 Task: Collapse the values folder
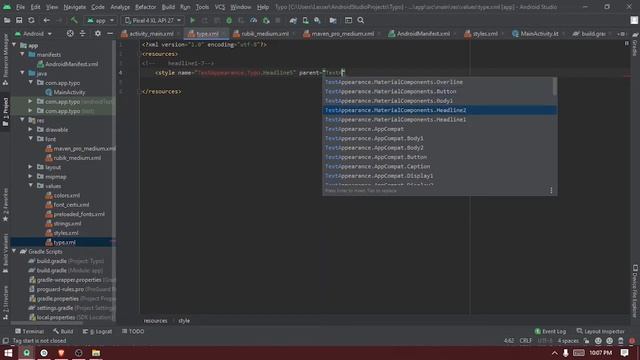coord(31,186)
